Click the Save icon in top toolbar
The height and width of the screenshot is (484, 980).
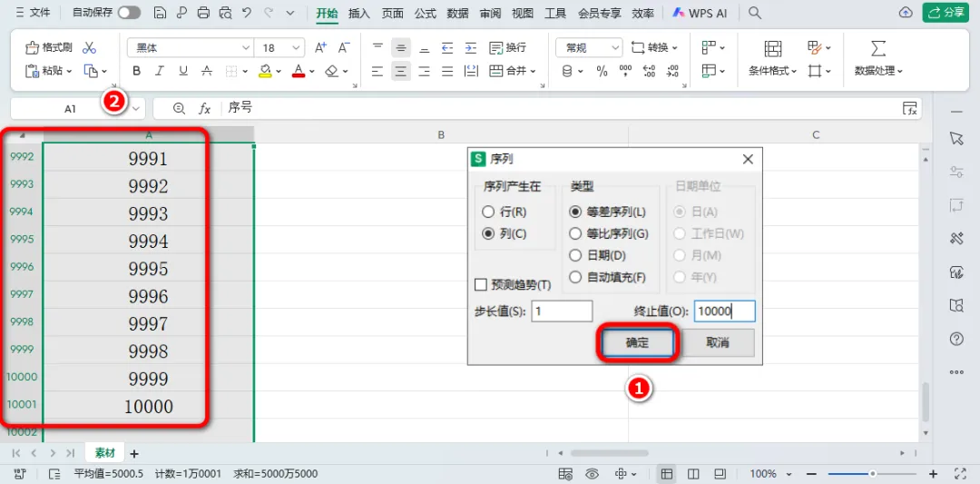(x=160, y=13)
